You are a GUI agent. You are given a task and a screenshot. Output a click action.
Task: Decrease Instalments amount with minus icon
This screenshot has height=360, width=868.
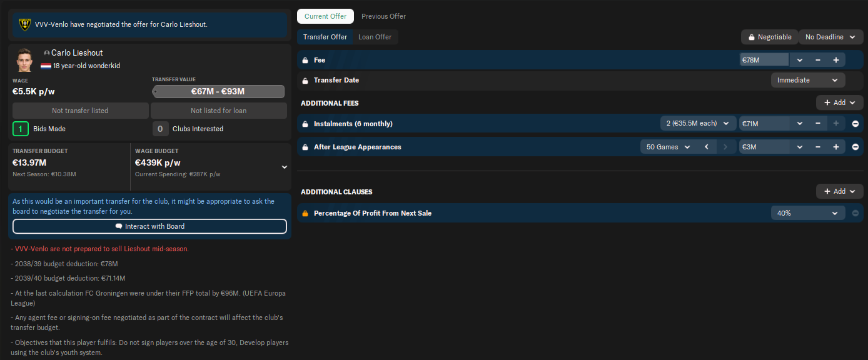click(818, 124)
